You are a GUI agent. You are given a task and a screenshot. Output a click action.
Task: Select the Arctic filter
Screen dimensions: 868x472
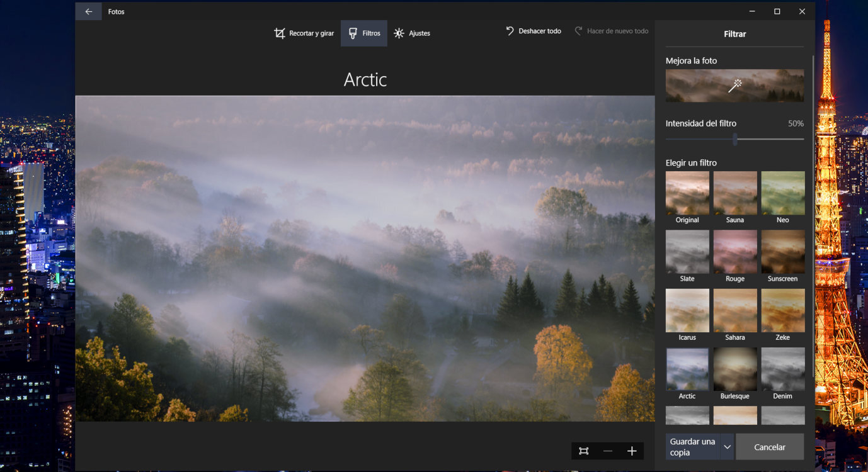(x=687, y=369)
